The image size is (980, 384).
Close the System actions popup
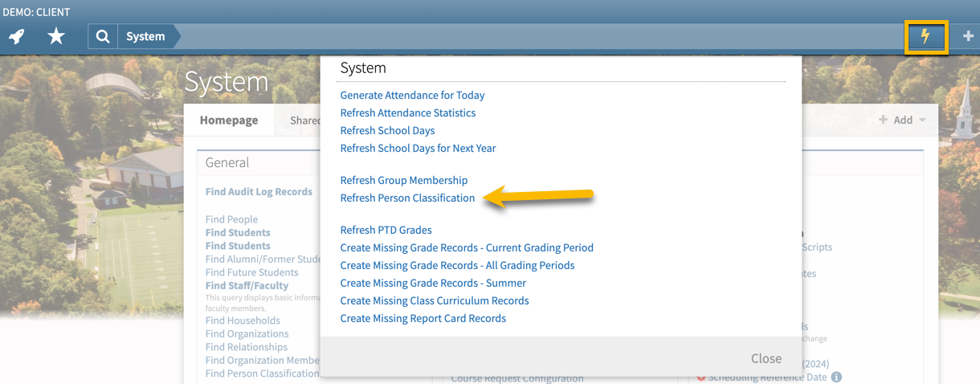tap(766, 358)
